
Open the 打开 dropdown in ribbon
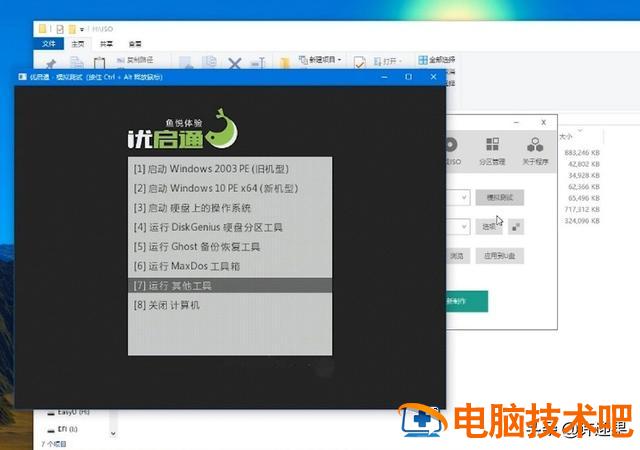pos(388,61)
